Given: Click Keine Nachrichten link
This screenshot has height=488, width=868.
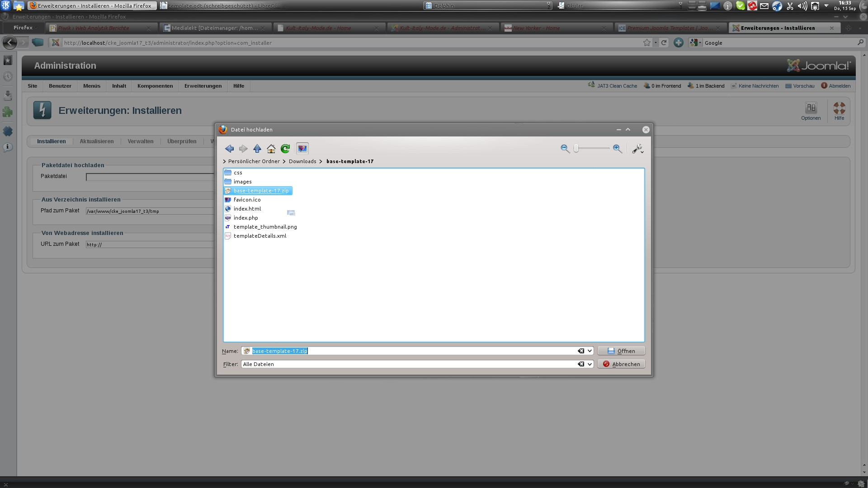Looking at the screenshot, I should 755,86.
